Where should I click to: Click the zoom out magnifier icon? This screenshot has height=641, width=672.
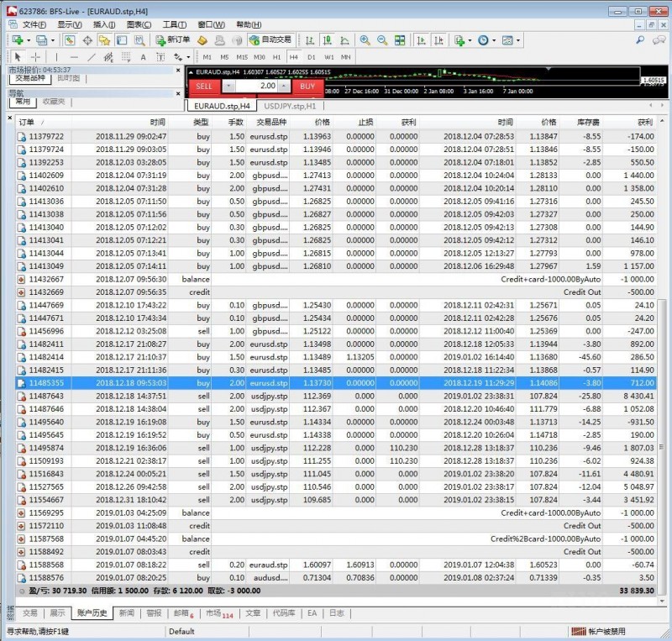click(382, 39)
